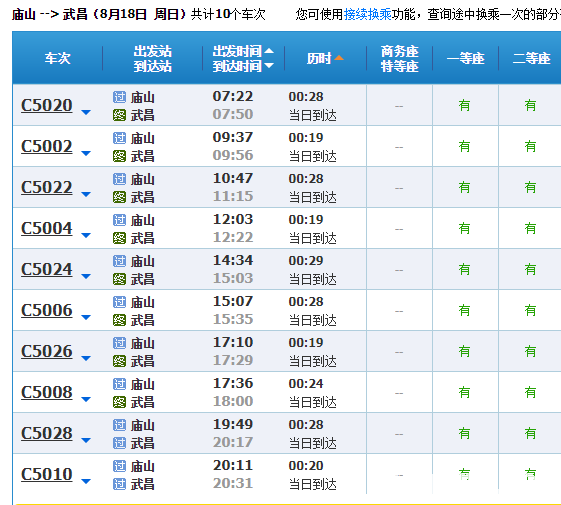561x505 pixels.
Task: Select 二等座 availability 有 for C5024
Action: pyautogui.click(x=530, y=269)
